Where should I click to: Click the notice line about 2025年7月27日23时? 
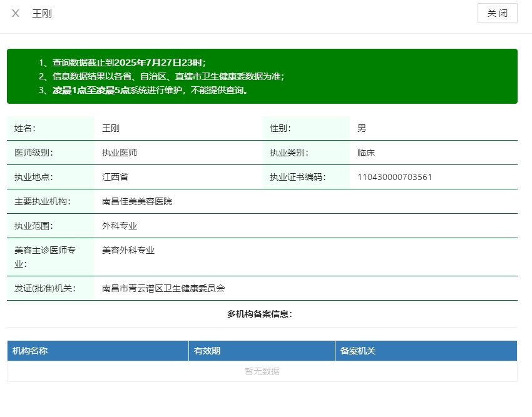tap(122, 63)
